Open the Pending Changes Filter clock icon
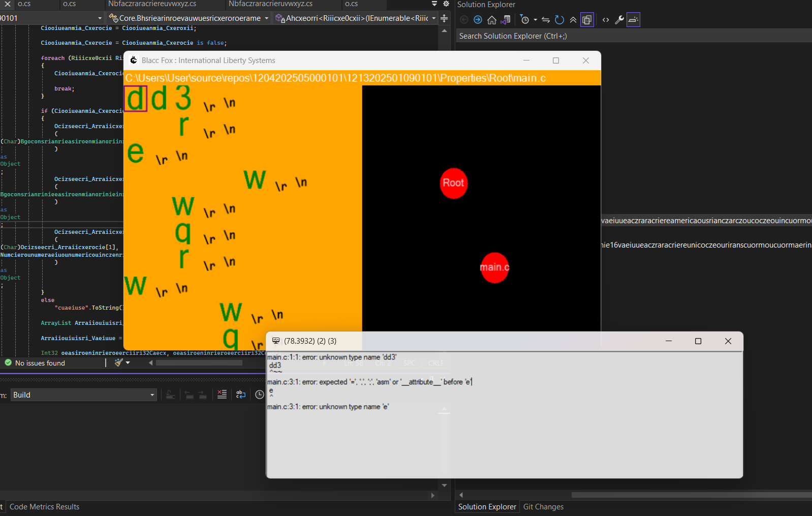The image size is (812, 516). 525,20
